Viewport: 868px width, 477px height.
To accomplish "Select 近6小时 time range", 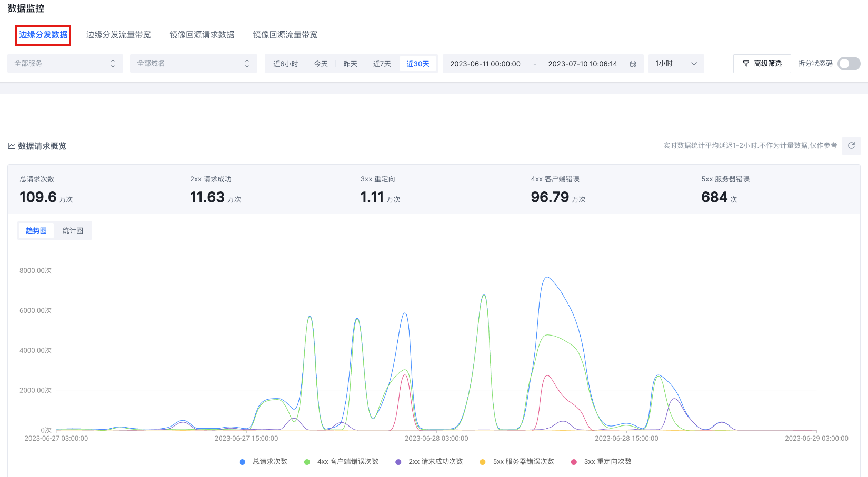I will [286, 64].
